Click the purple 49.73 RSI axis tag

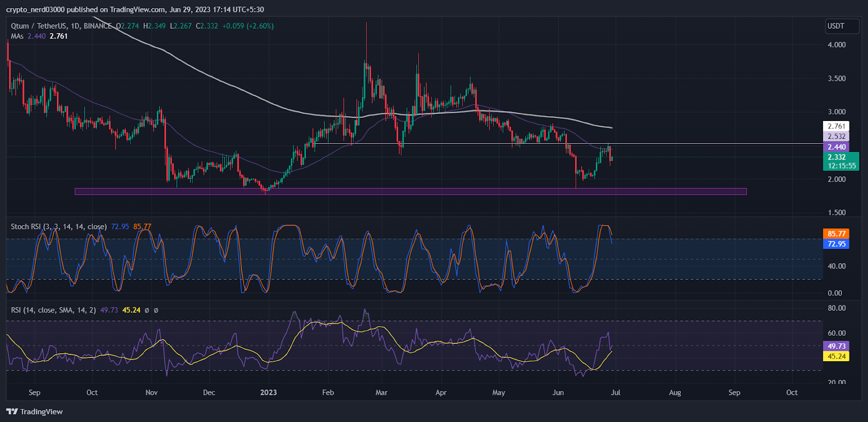pos(836,346)
